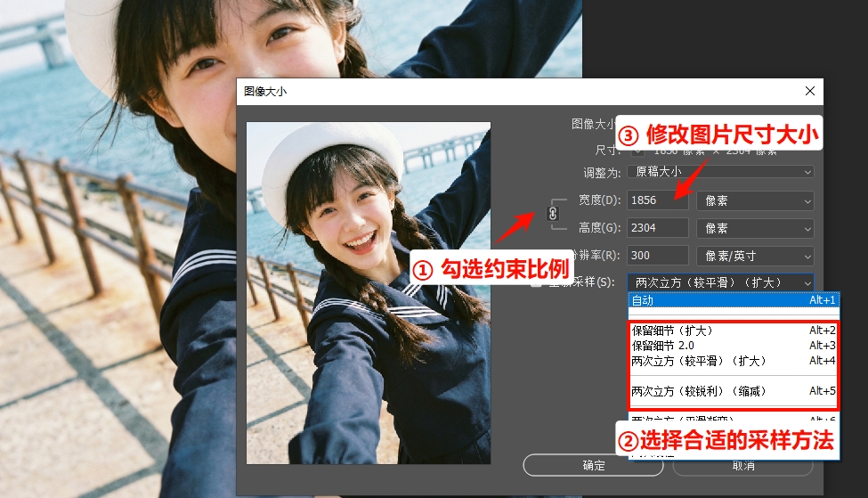Open the resample method dropdown (两次立方 较平滑)
Viewport: 868px width, 498px height.
(720, 282)
